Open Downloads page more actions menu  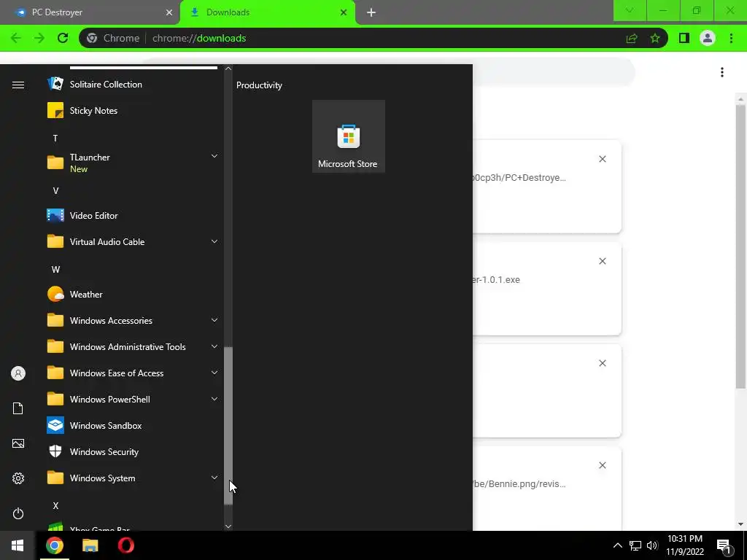pos(722,72)
